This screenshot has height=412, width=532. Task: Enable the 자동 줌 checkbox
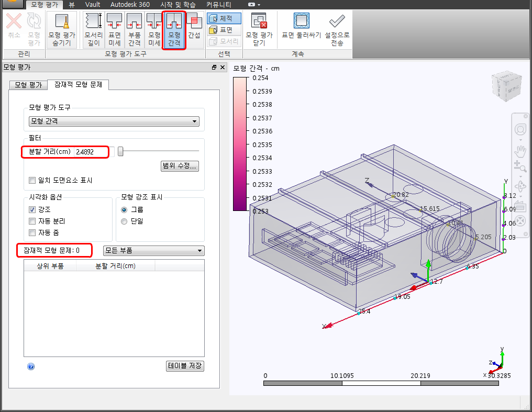tap(32, 232)
